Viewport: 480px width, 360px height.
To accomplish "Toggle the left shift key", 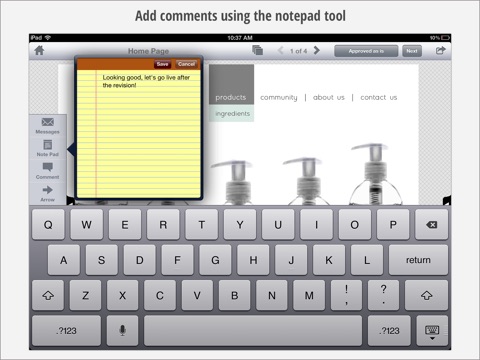I will pyautogui.click(x=48, y=295).
